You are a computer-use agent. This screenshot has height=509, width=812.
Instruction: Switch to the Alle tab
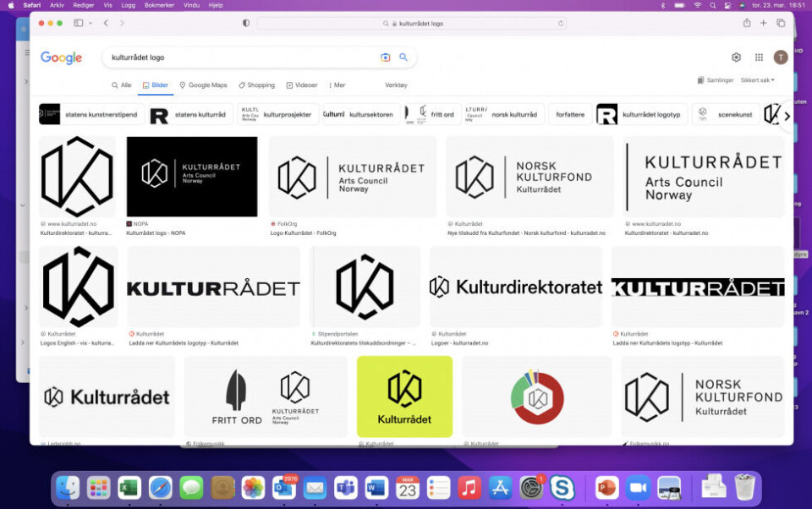[122, 85]
